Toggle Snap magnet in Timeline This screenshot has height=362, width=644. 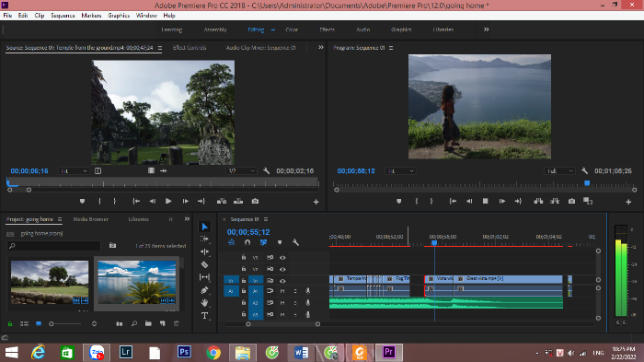point(247,242)
